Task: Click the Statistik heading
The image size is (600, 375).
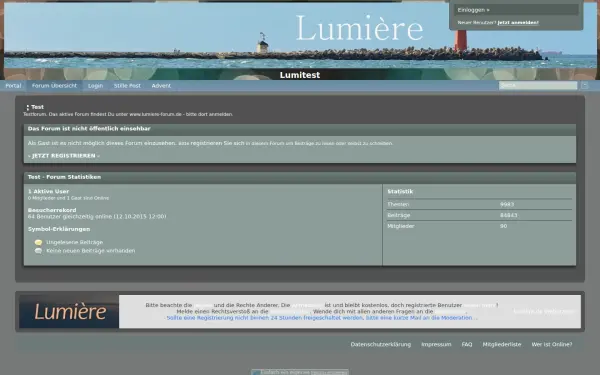Action: (400, 191)
